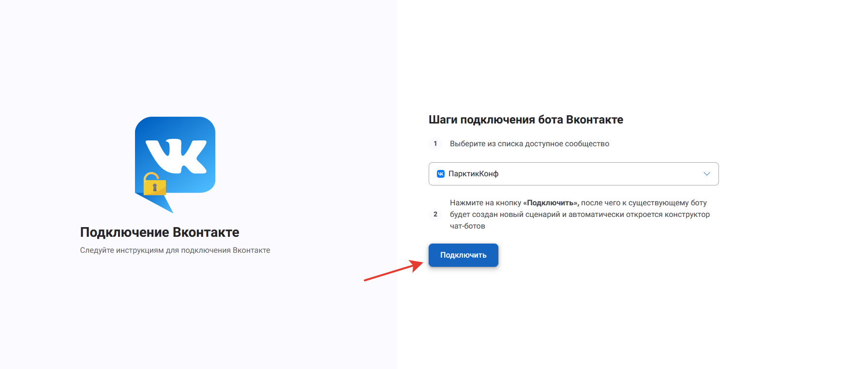Click the bold «Подключить» word in step 2
Image resolution: width=868 pixels, height=369 pixels.
551,203
